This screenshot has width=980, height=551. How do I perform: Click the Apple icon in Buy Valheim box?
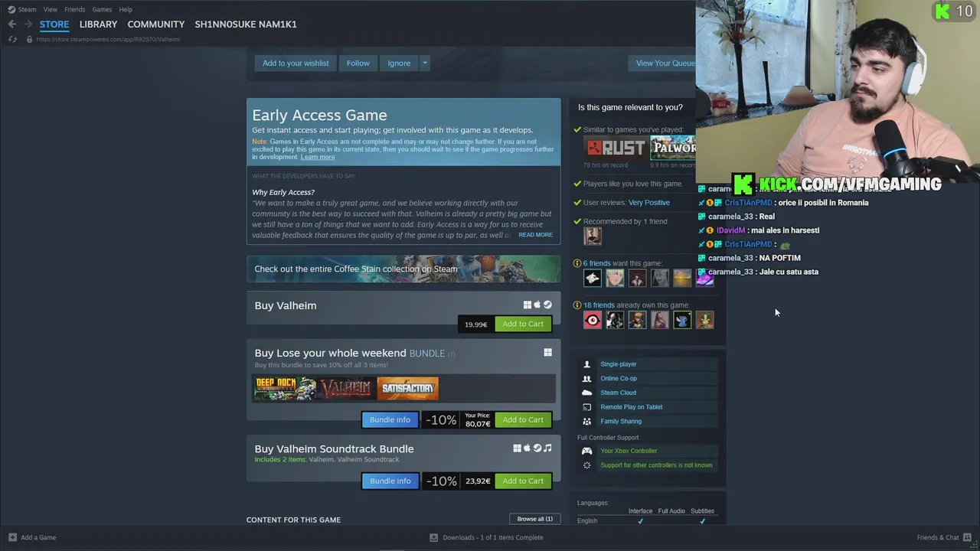click(x=537, y=305)
